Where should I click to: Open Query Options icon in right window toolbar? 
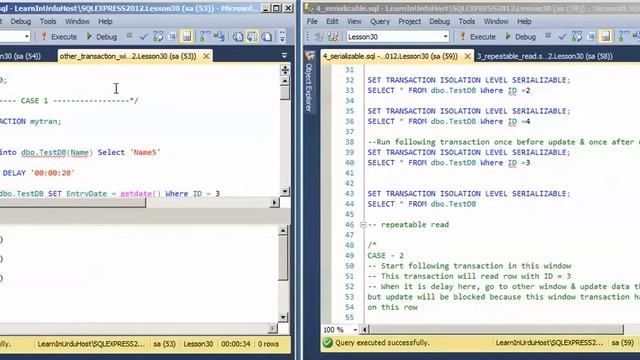point(591,37)
